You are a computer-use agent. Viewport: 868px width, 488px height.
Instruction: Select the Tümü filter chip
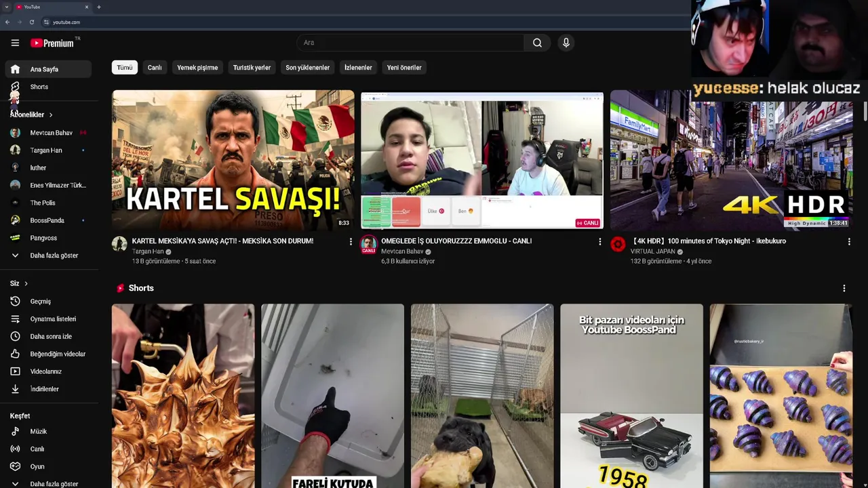(125, 68)
